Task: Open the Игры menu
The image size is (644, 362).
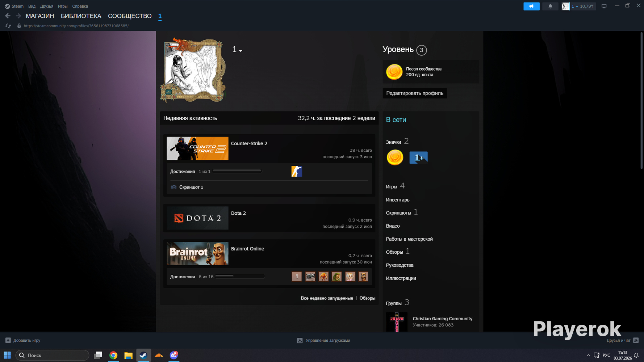Action: (x=63, y=6)
